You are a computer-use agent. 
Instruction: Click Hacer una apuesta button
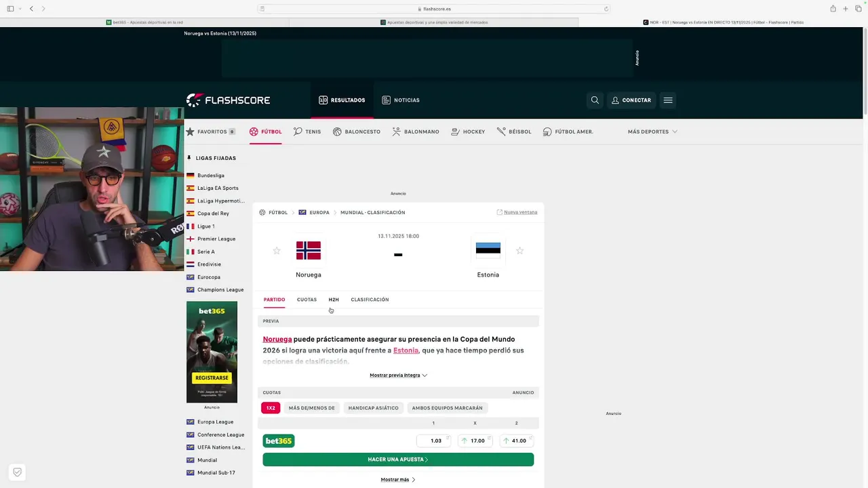398,460
